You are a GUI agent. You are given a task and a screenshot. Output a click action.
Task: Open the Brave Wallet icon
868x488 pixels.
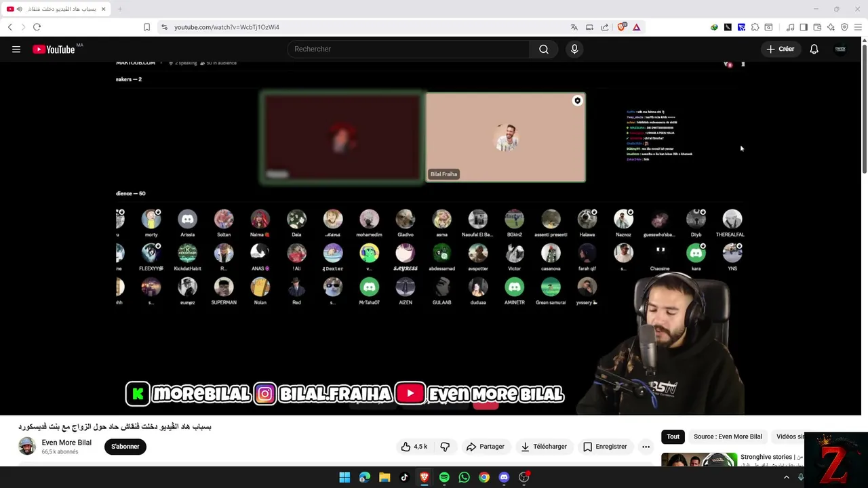[x=817, y=27]
